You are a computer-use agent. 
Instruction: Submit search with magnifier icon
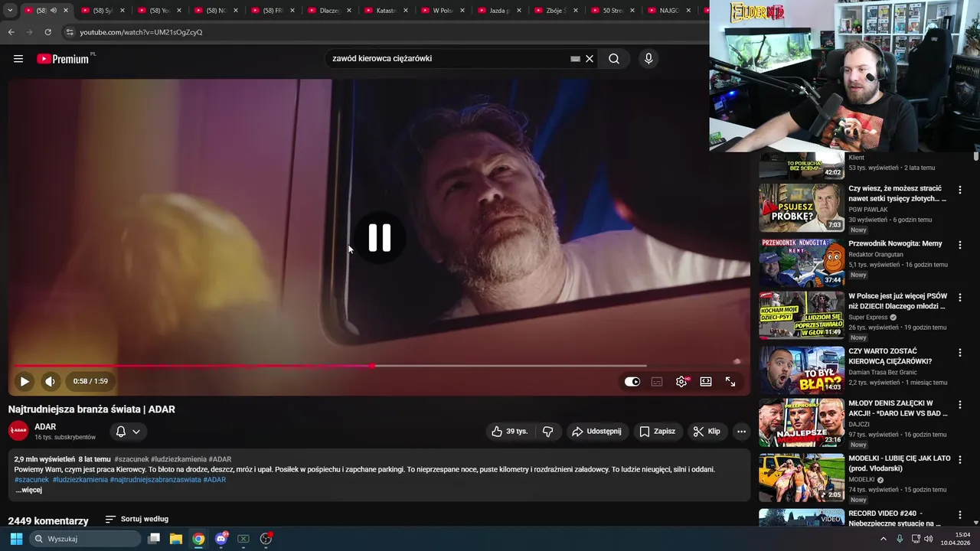(x=614, y=59)
